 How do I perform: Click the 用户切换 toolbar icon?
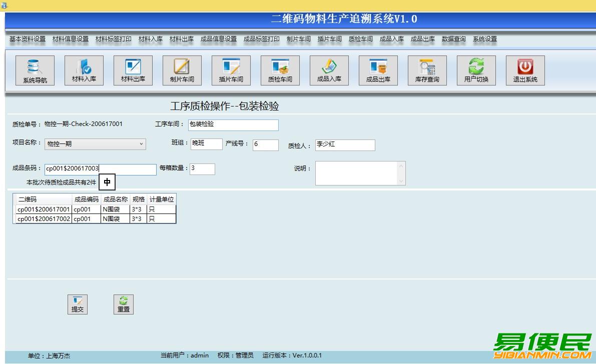[x=476, y=70]
